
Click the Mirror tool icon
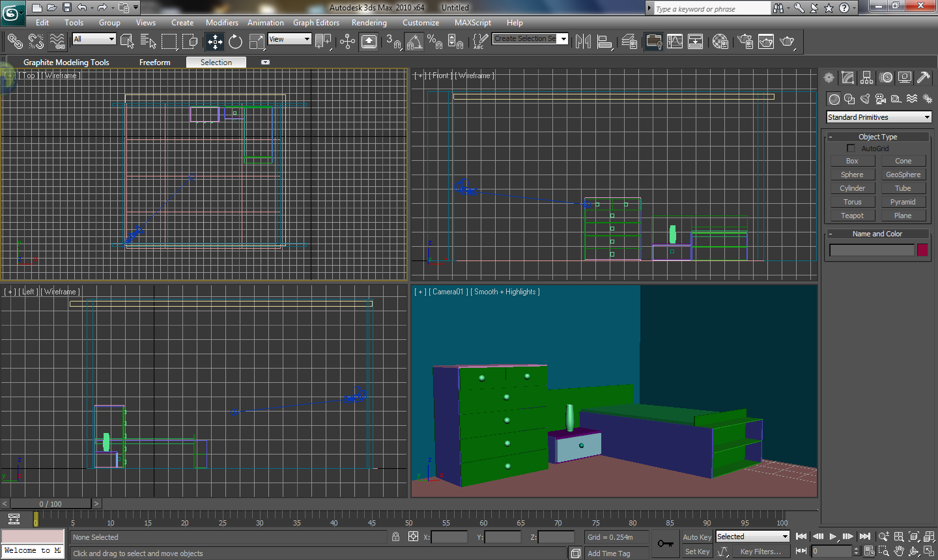click(583, 42)
